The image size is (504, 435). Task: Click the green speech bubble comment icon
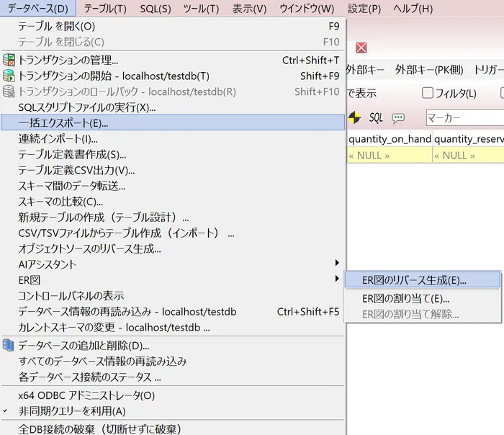pos(398,117)
